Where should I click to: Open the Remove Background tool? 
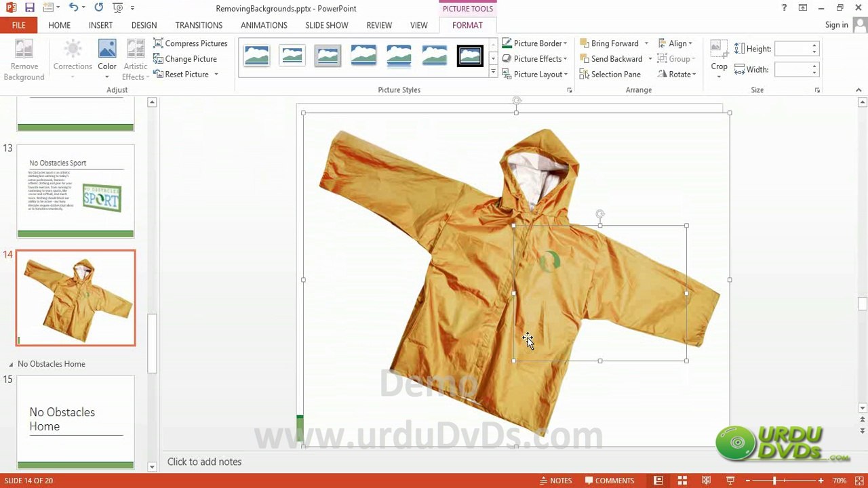pos(24,60)
